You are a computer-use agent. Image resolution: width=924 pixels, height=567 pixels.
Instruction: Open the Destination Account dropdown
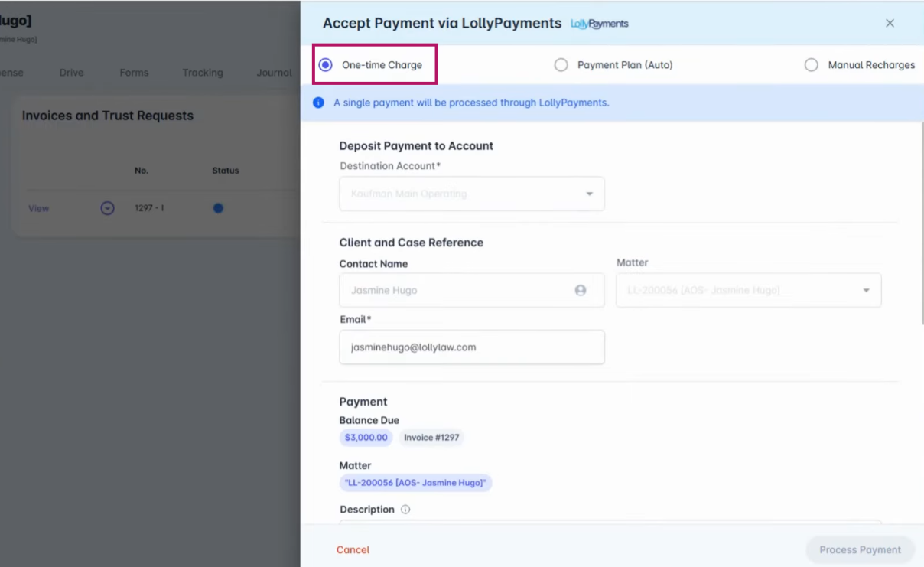click(x=472, y=194)
